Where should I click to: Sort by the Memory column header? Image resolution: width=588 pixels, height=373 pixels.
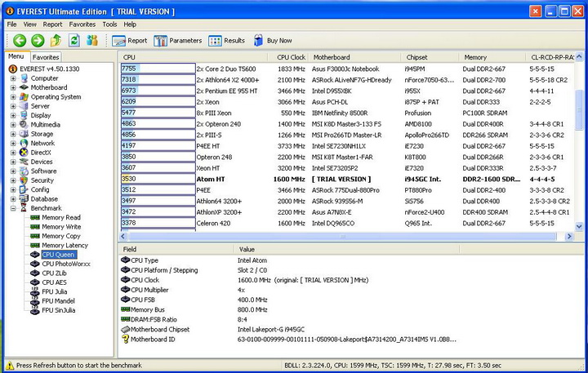click(x=492, y=57)
